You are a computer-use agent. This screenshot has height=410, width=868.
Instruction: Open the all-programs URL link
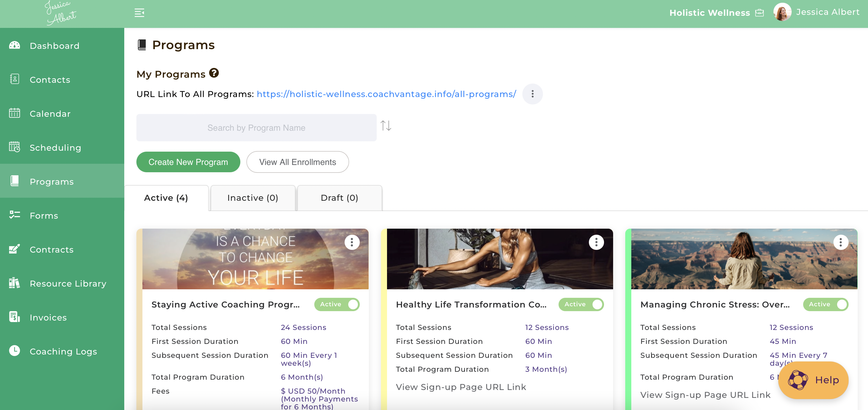pyautogui.click(x=386, y=94)
